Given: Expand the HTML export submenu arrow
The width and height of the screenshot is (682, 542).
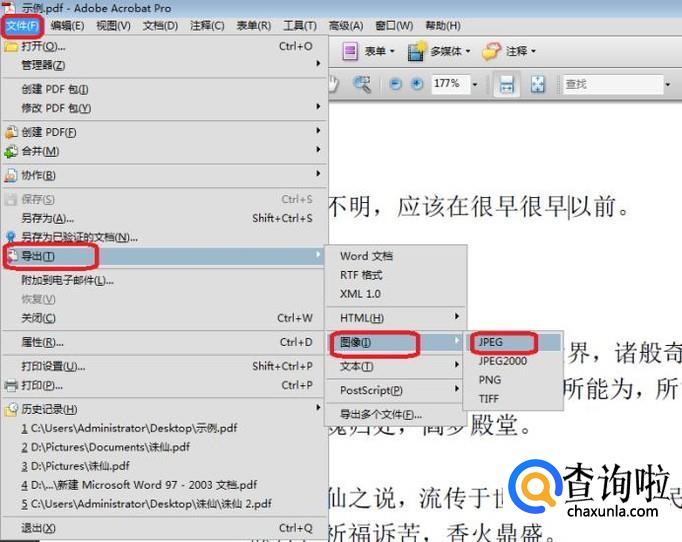Looking at the screenshot, I should (x=457, y=316).
